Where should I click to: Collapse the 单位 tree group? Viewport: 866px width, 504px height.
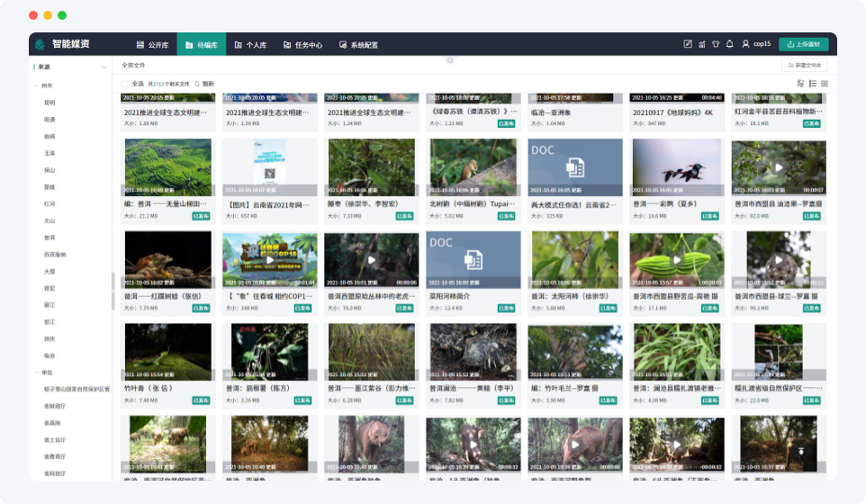tap(35, 373)
